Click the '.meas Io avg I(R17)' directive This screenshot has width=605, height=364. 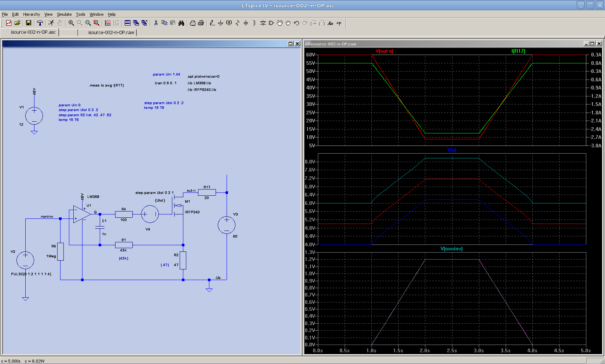106,85
